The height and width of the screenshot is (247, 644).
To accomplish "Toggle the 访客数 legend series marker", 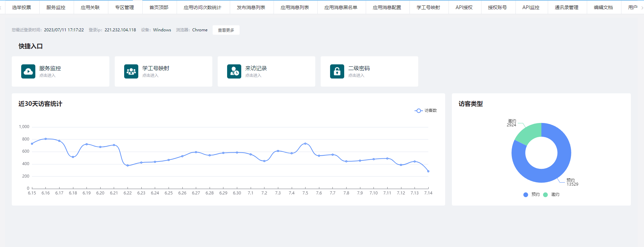I will click(x=419, y=111).
